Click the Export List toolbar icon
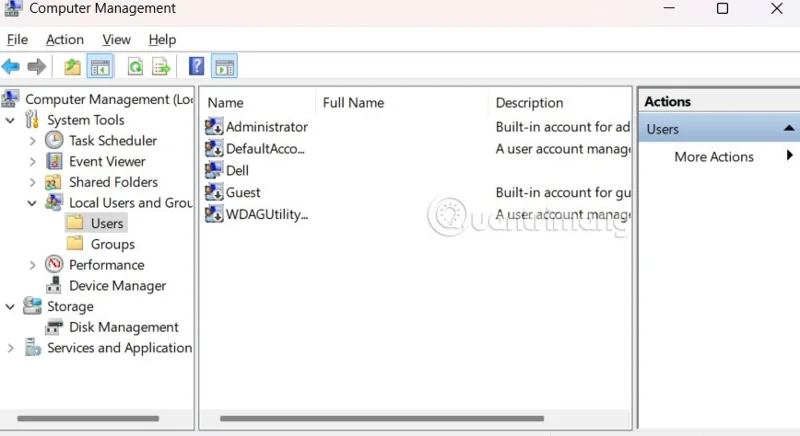The width and height of the screenshot is (800, 436). point(161,67)
